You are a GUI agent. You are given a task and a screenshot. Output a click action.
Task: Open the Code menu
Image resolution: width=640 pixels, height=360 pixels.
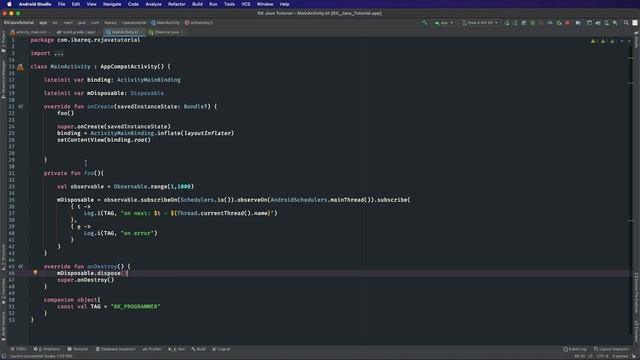click(x=133, y=4)
